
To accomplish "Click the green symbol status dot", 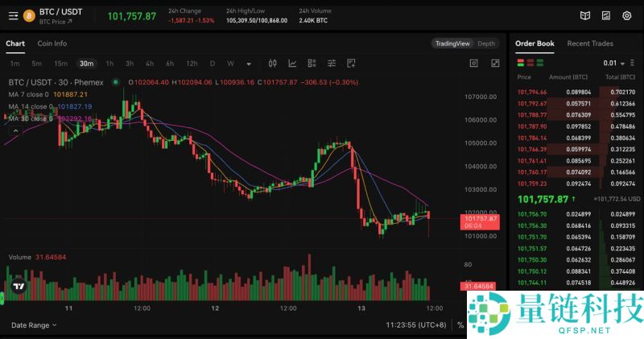I will [116, 81].
